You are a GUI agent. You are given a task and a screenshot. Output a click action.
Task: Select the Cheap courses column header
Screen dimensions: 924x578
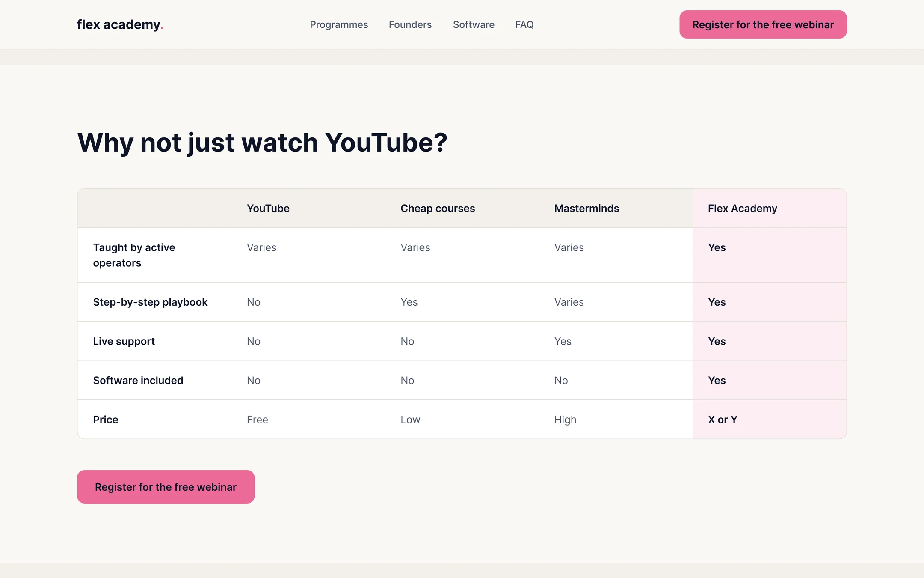click(x=438, y=208)
